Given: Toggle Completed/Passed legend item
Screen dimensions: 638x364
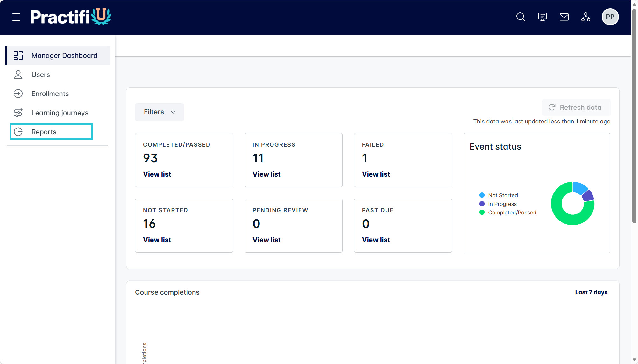Looking at the screenshot, I should (x=508, y=213).
